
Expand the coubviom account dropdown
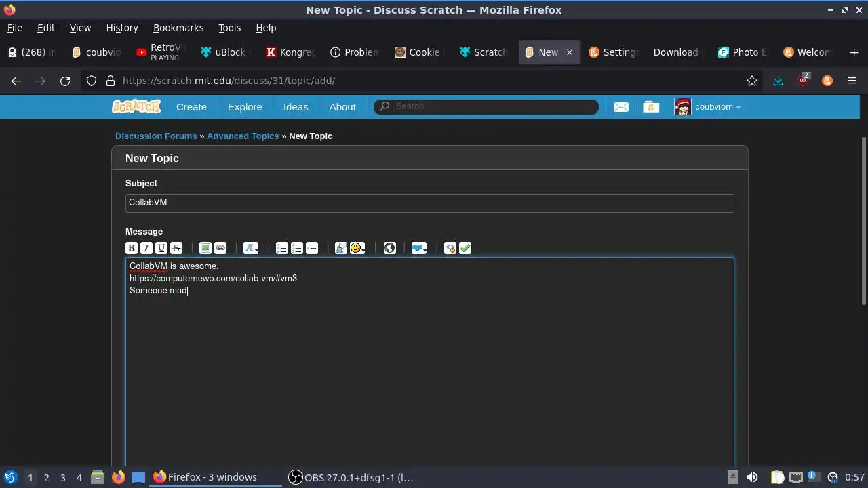pos(708,107)
